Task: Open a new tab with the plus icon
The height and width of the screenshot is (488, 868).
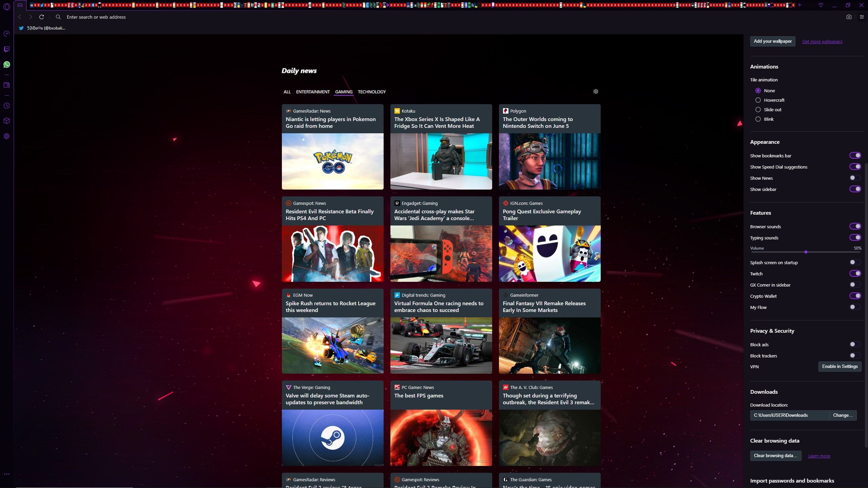Action: pos(799,5)
